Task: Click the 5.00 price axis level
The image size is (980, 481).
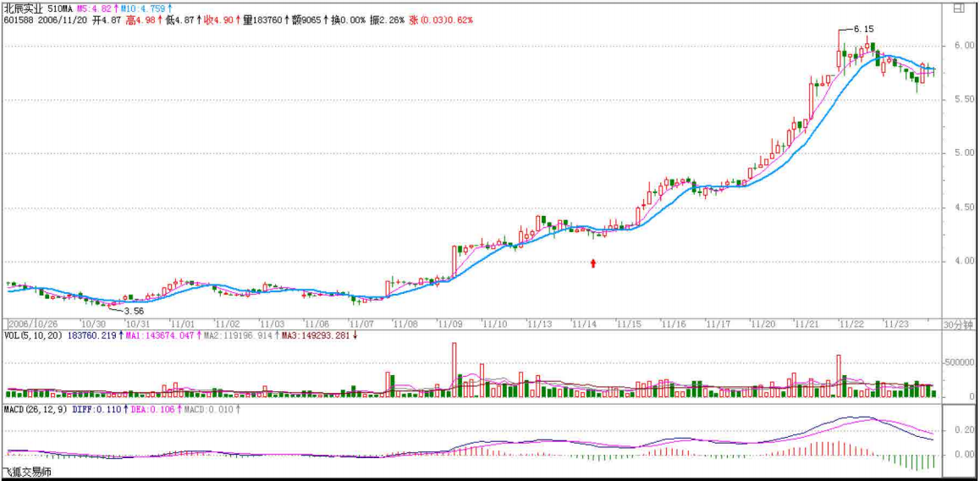Action: [957, 153]
